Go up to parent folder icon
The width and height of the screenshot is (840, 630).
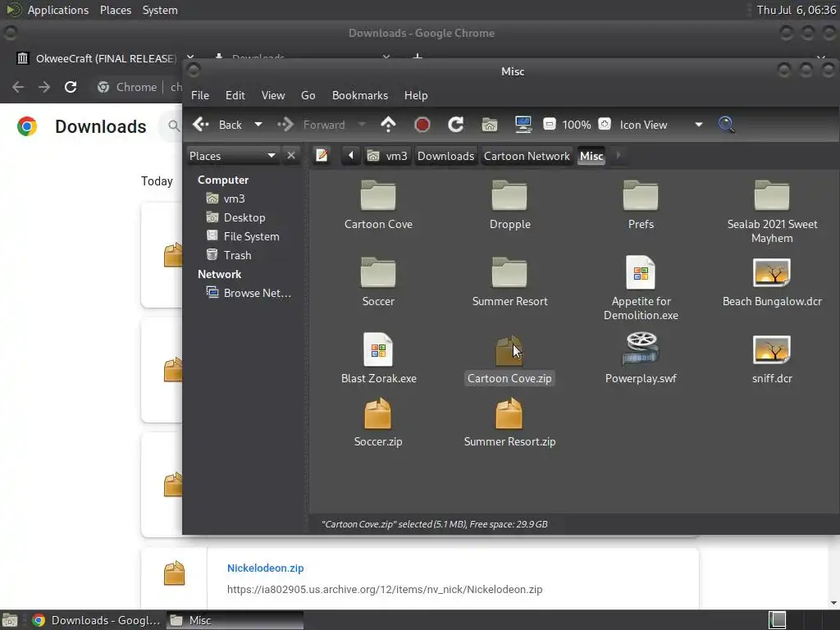click(x=388, y=125)
